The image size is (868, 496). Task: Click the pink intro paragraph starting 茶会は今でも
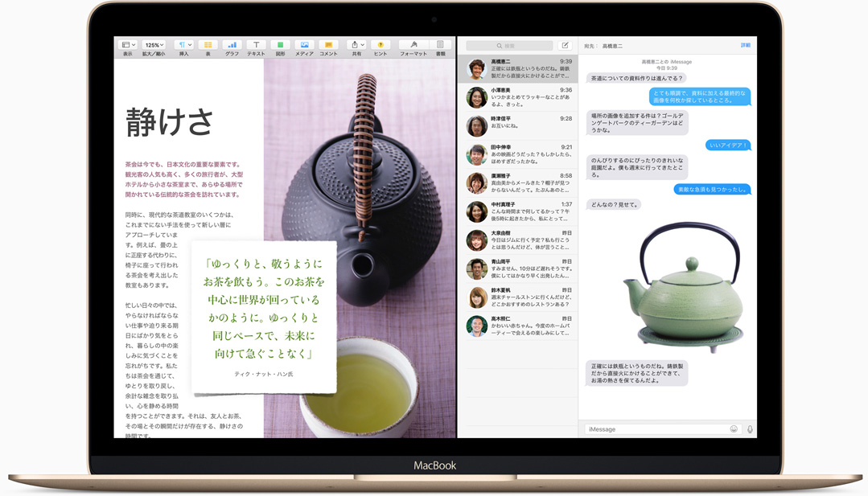click(x=183, y=179)
